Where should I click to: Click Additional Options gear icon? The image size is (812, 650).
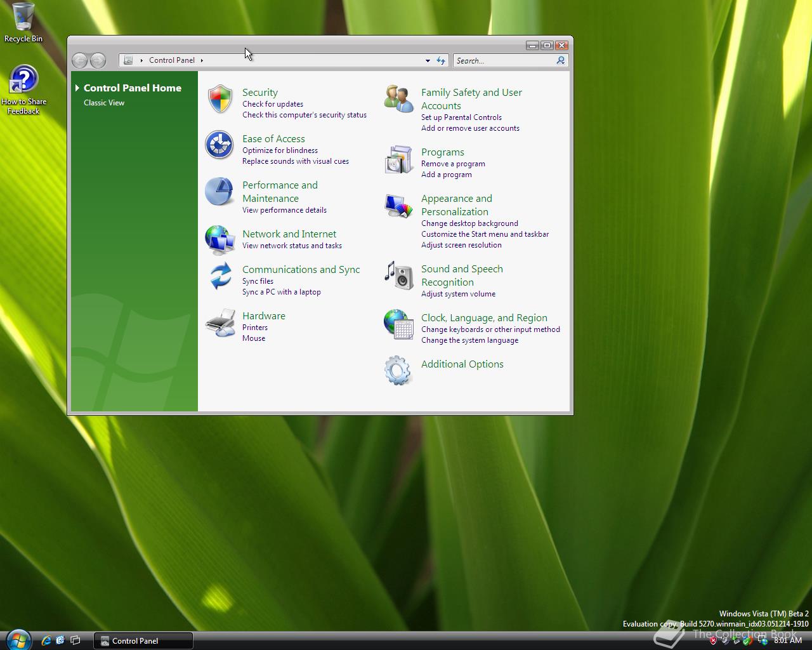click(x=398, y=370)
